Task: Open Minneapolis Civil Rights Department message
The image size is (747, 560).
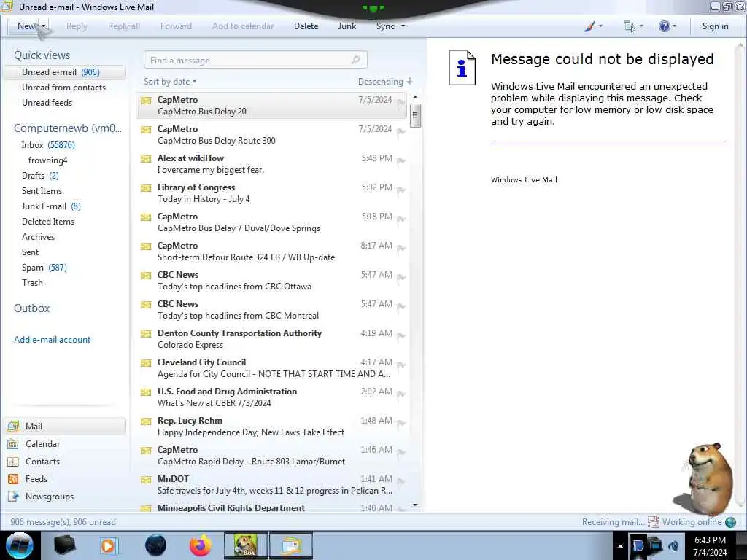Action: pos(271,507)
